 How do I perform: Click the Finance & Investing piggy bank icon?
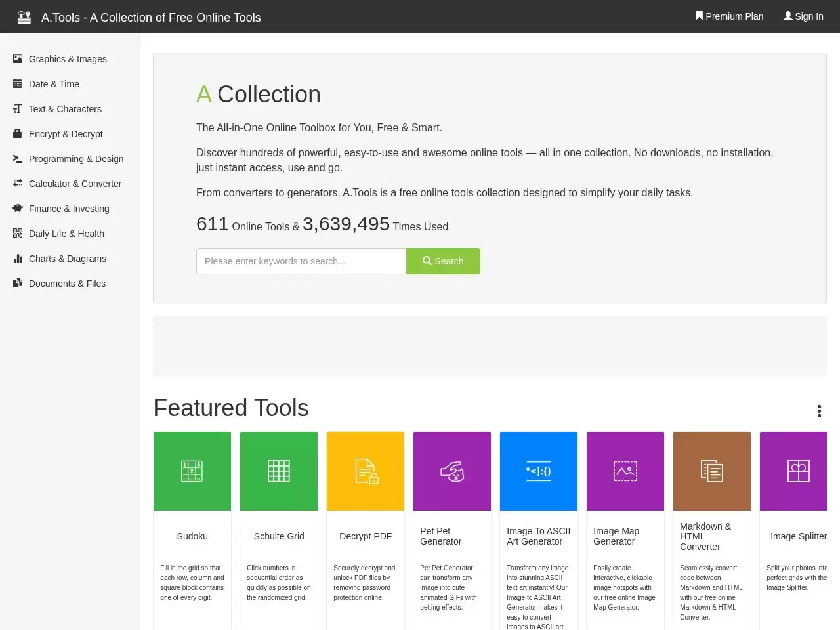(18, 209)
